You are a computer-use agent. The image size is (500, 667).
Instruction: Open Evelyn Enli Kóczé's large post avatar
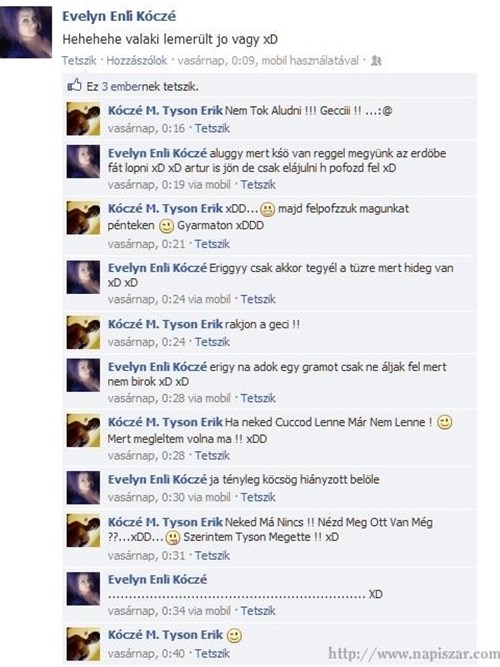(26, 32)
